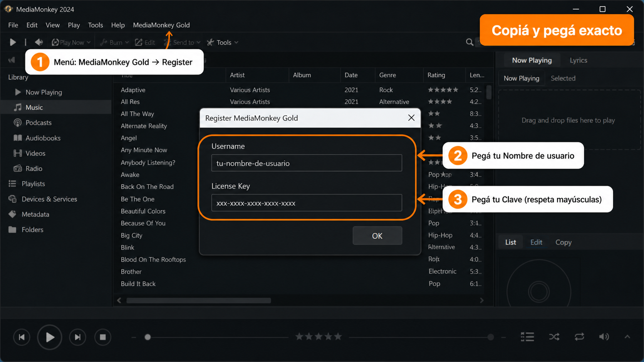This screenshot has height=362, width=644.
Task: Switch to the Lyrics tab
Action: [579, 60]
